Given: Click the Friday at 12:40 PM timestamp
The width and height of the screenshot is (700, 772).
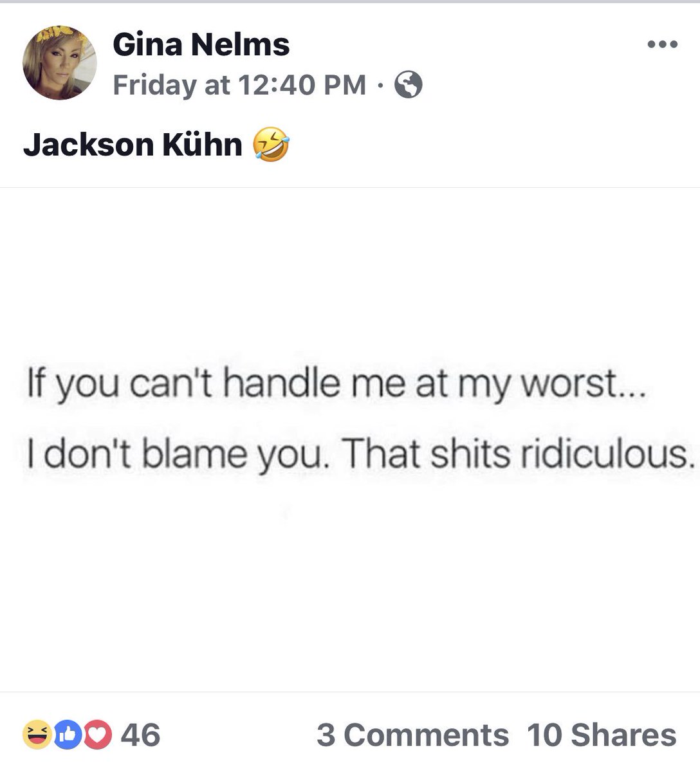Looking at the screenshot, I should [239, 85].
